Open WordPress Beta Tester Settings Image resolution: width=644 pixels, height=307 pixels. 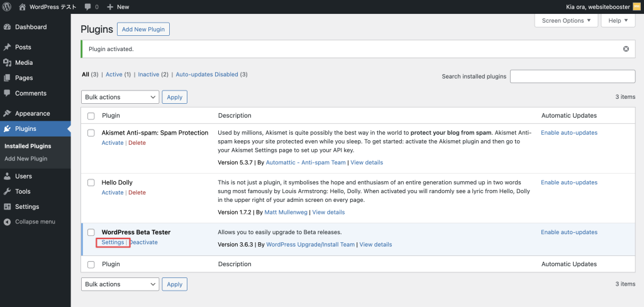click(x=113, y=242)
